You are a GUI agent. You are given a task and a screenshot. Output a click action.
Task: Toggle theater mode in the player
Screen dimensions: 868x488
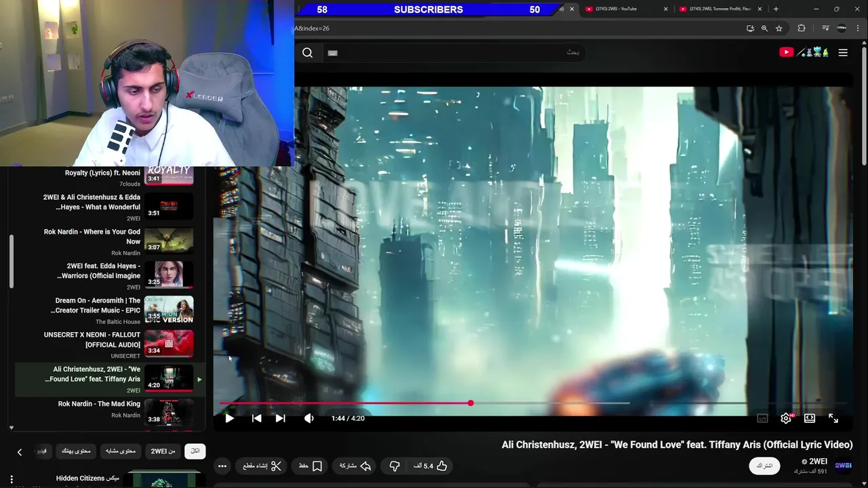pos(810,418)
